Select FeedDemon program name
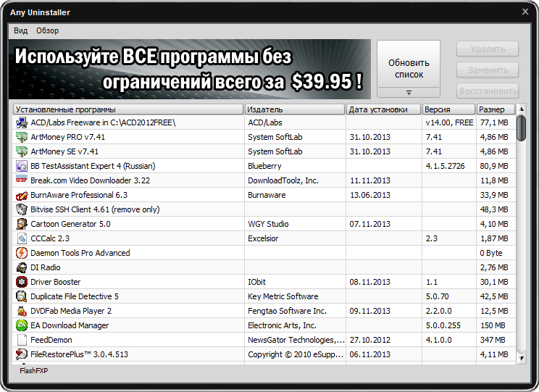The height and width of the screenshot is (392, 539). pyautogui.click(x=51, y=340)
